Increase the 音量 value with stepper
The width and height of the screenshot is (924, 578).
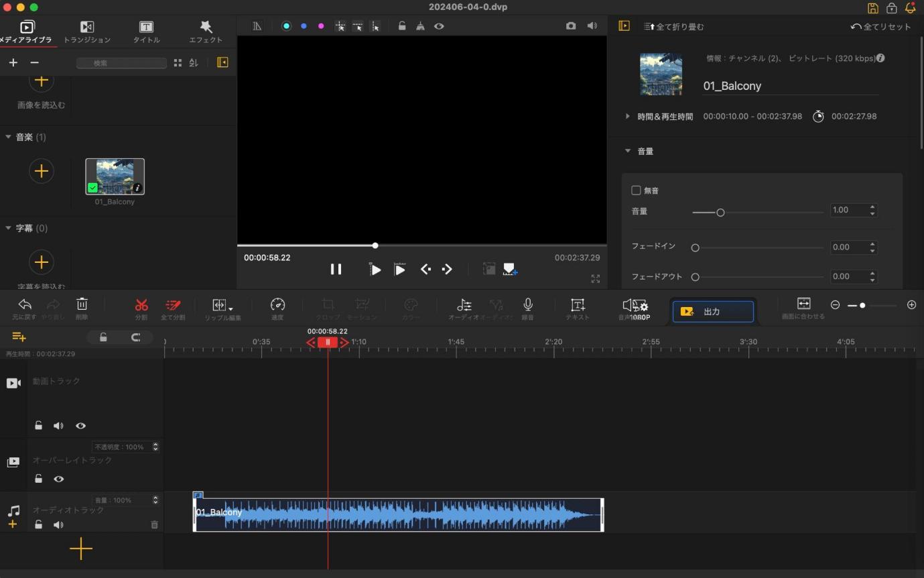872,207
